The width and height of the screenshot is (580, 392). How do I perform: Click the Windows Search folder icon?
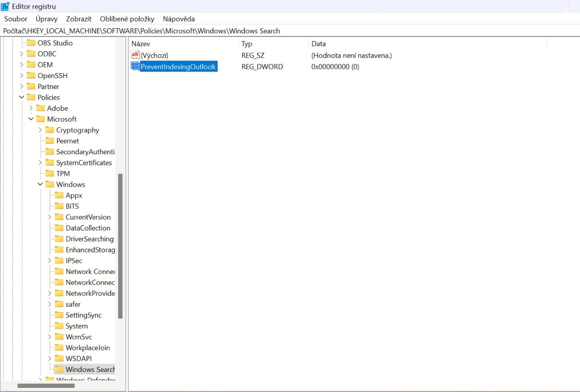coord(59,369)
